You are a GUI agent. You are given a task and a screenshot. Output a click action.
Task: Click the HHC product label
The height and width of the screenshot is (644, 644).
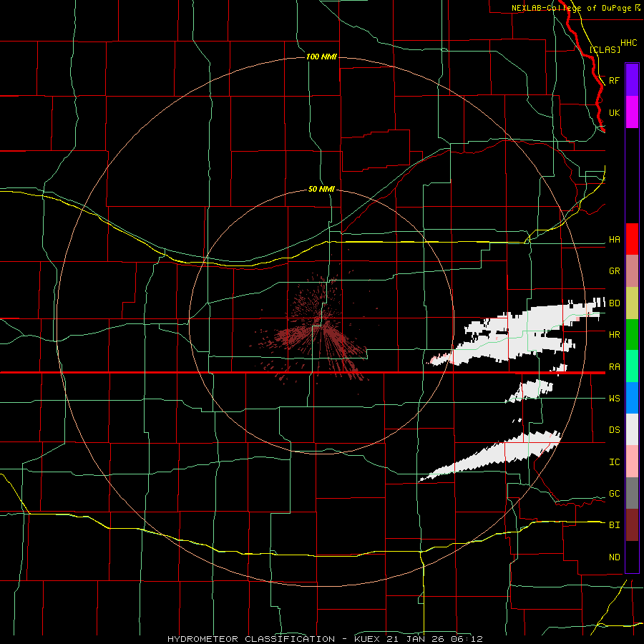(x=629, y=43)
